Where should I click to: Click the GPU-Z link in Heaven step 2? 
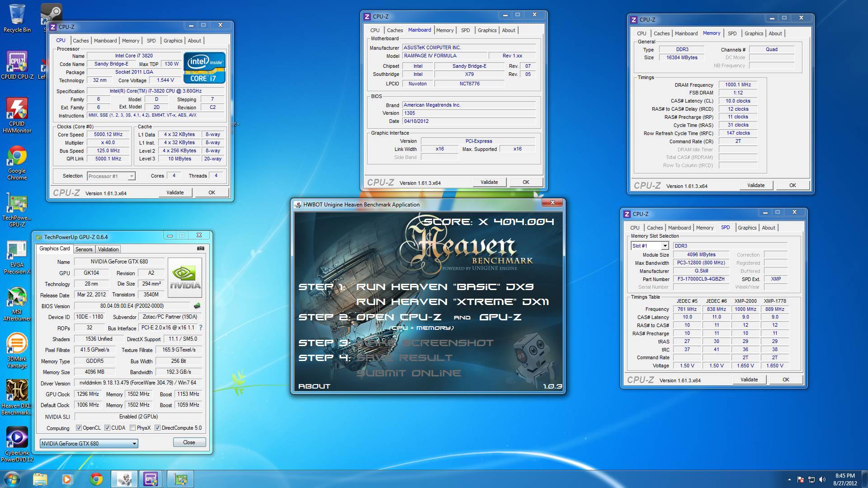500,317
